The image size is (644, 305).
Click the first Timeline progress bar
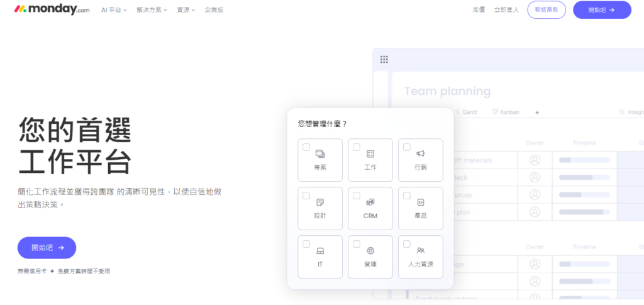pos(584,160)
